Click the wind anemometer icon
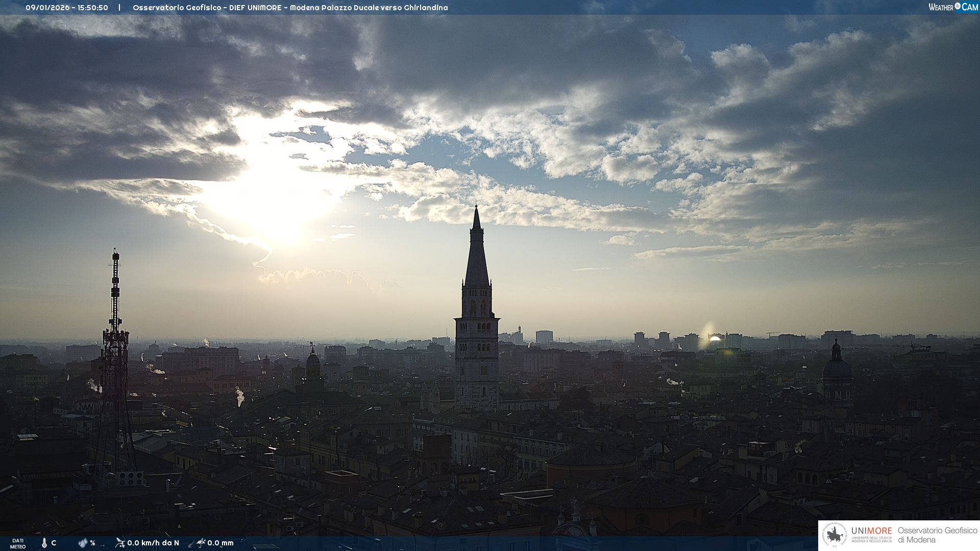Screen dimensions: 980x551 coord(120,543)
